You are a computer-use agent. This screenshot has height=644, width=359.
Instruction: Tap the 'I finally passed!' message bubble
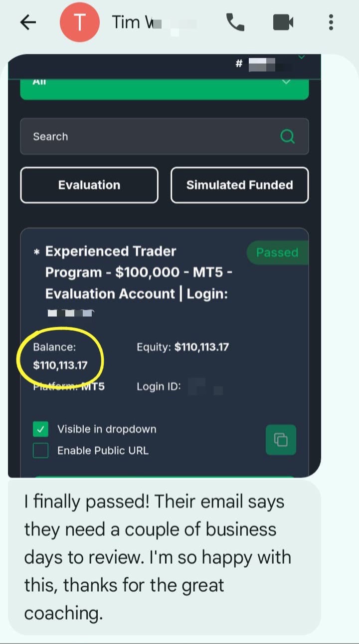click(x=165, y=557)
